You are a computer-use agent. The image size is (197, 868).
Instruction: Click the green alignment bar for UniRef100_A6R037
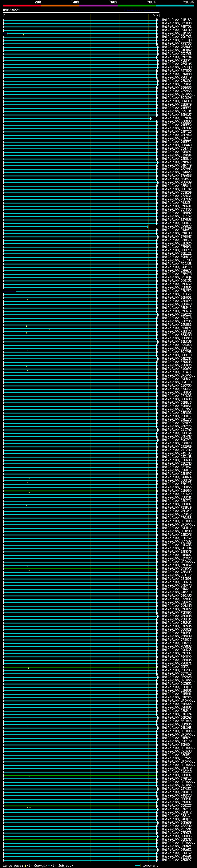tap(80, 775)
